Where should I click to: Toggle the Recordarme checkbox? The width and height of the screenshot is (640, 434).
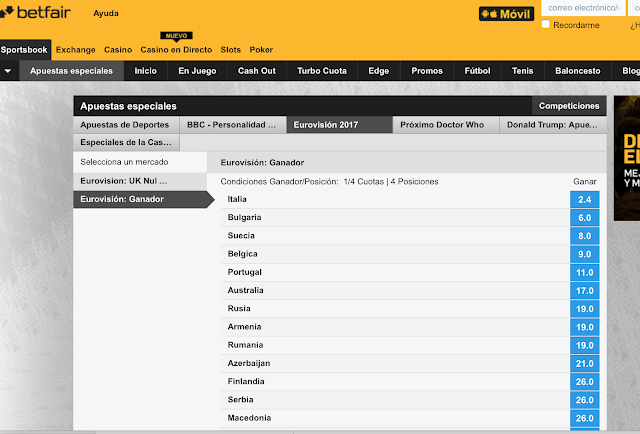(x=545, y=25)
